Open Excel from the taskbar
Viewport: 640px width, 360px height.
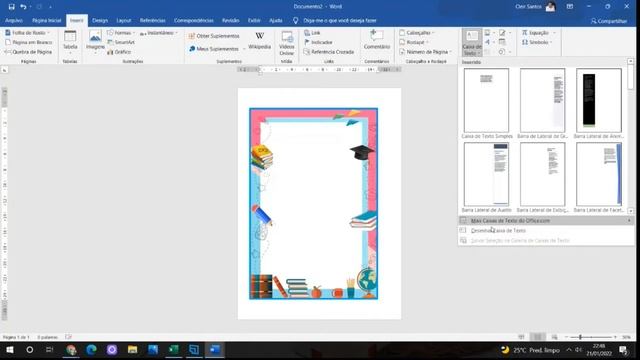point(173,350)
